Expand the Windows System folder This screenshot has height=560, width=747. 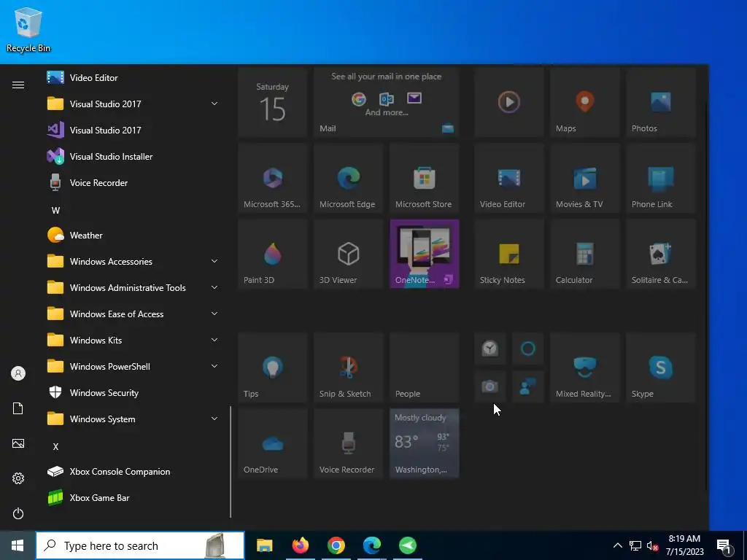click(x=133, y=419)
